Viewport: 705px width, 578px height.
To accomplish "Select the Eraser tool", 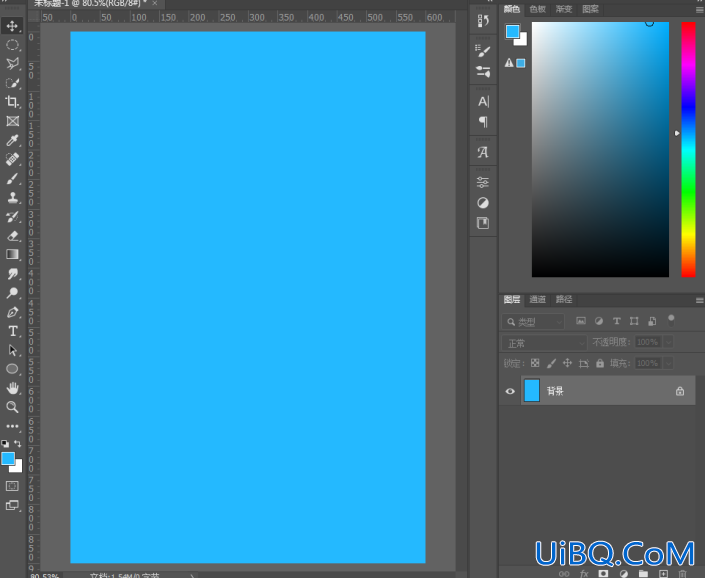I will click(x=12, y=236).
